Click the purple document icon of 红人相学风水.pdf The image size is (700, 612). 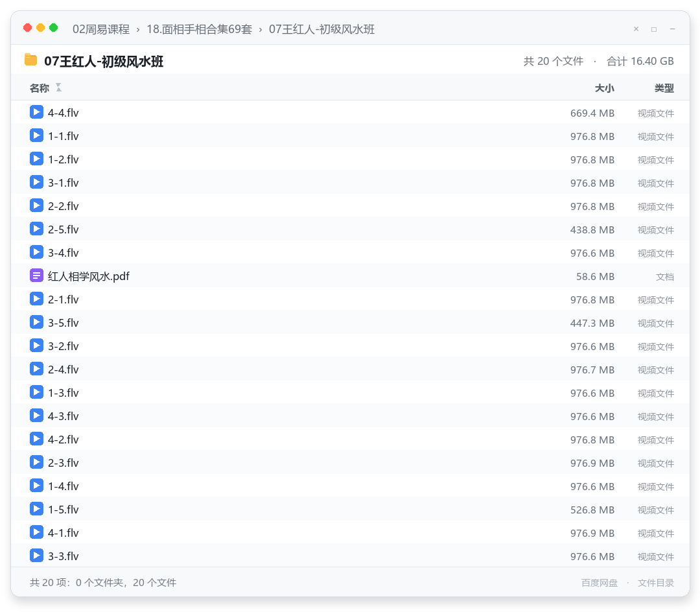36,276
